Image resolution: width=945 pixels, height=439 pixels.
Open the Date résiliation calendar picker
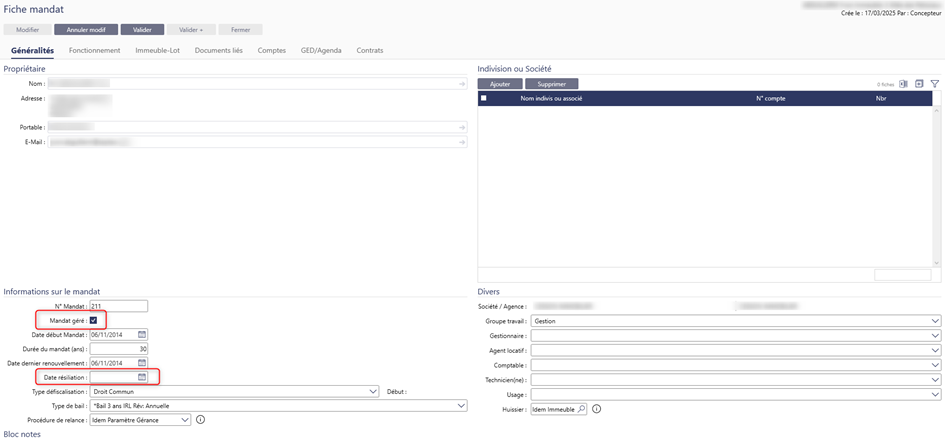tap(142, 377)
